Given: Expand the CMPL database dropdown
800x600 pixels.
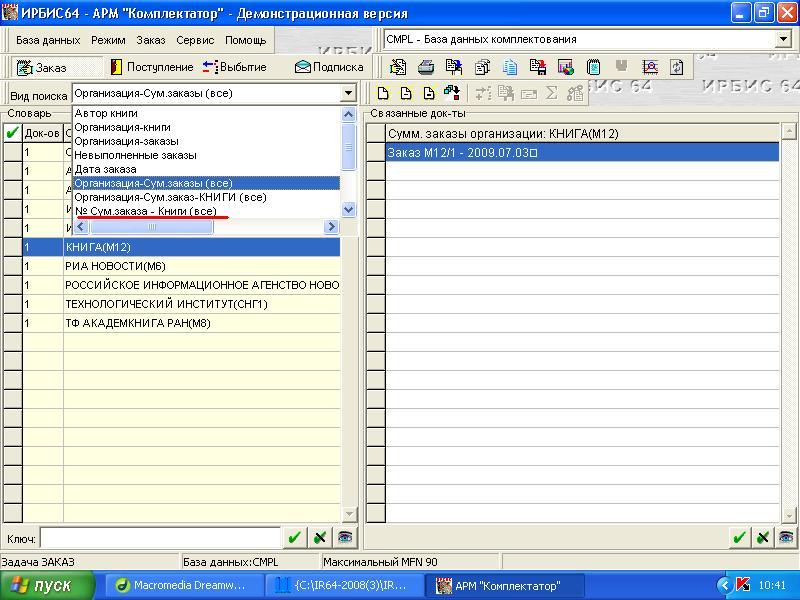Looking at the screenshot, I should (783, 39).
